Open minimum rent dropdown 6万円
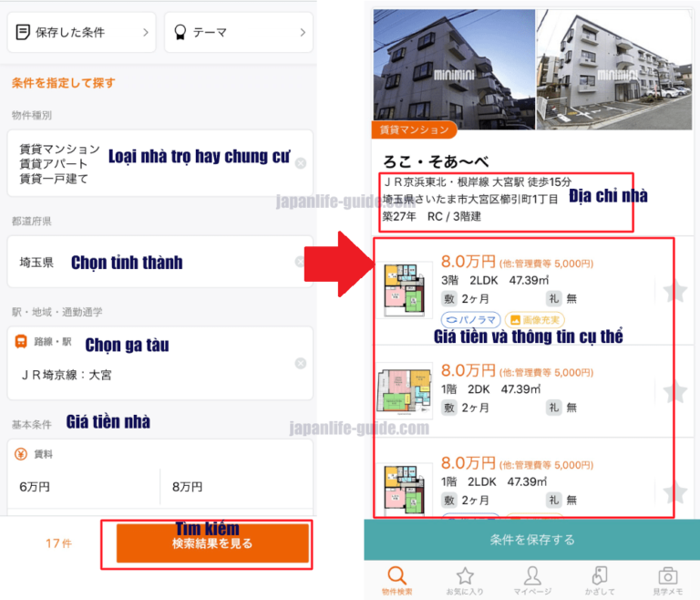The image size is (700, 600). 84,487
